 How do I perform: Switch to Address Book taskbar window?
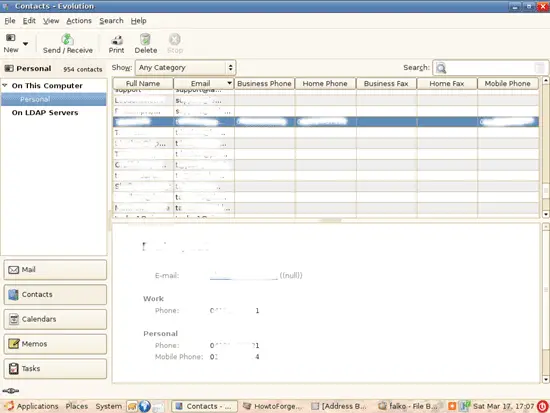pos(339,406)
